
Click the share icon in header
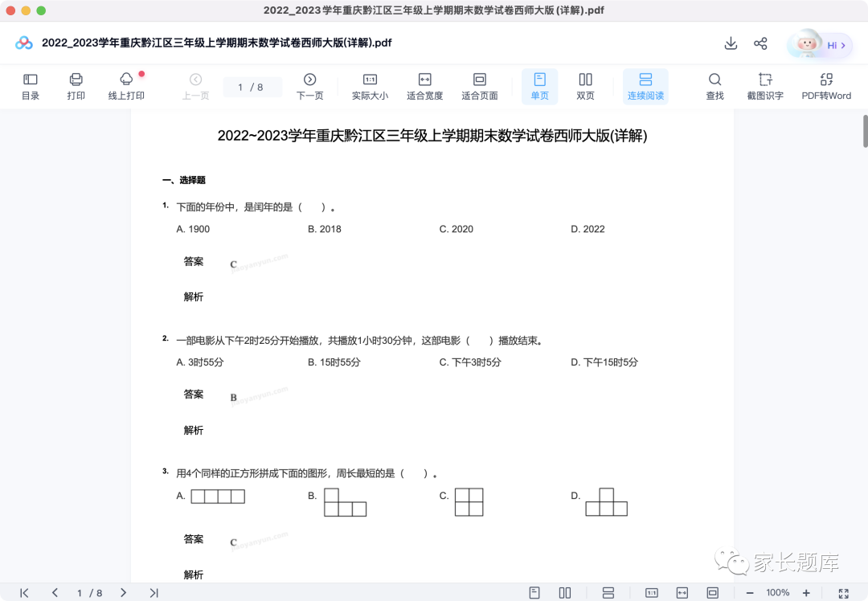tap(760, 43)
